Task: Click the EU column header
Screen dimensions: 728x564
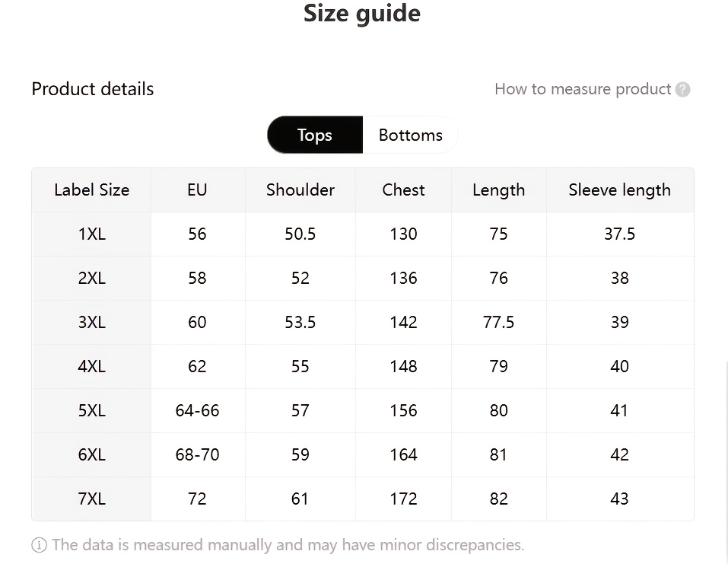Action: (197, 190)
